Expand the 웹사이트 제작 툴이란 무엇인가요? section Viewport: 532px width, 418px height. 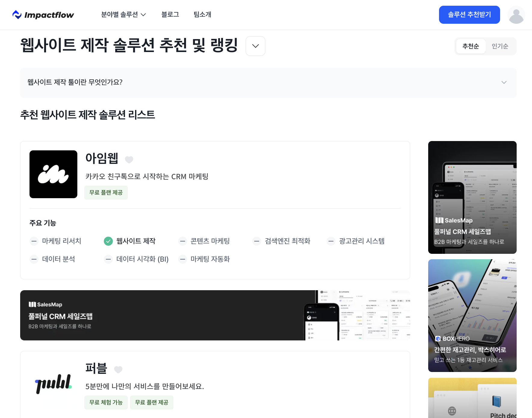tap(268, 82)
